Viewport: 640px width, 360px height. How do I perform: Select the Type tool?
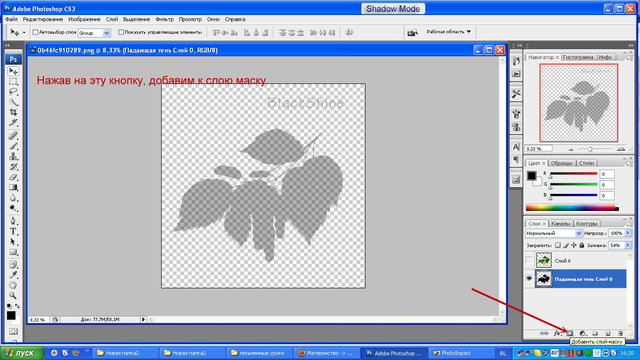[x=13, y=231]
